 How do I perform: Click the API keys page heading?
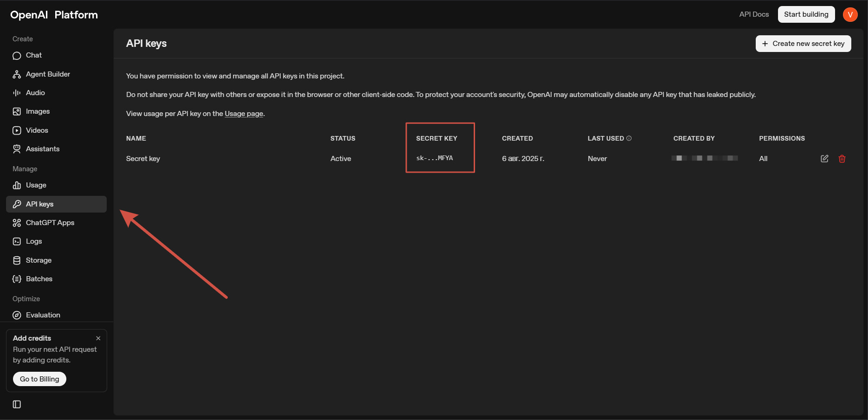coord(147,44)
